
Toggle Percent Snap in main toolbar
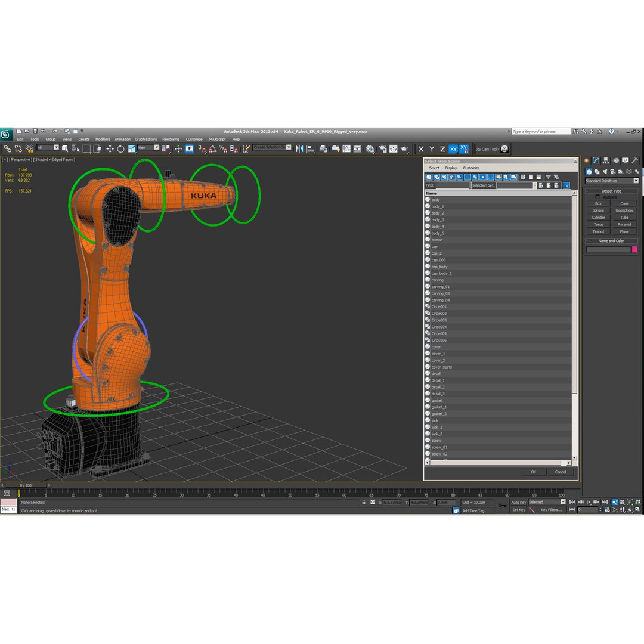(223, 149)
